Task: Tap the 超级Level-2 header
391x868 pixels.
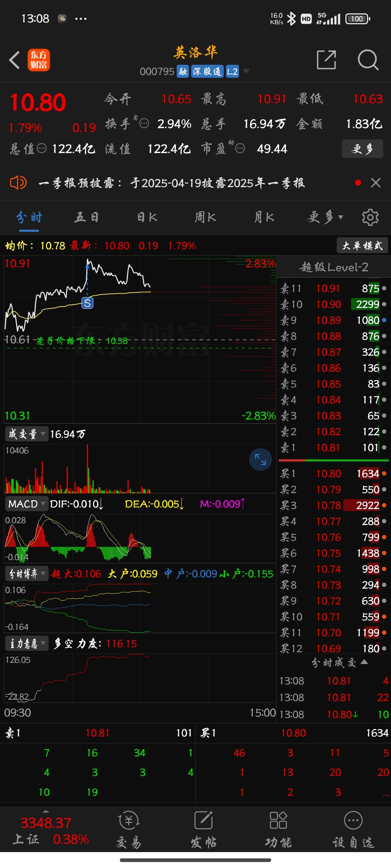Action: pyautogui.click(x=334, y=267)
